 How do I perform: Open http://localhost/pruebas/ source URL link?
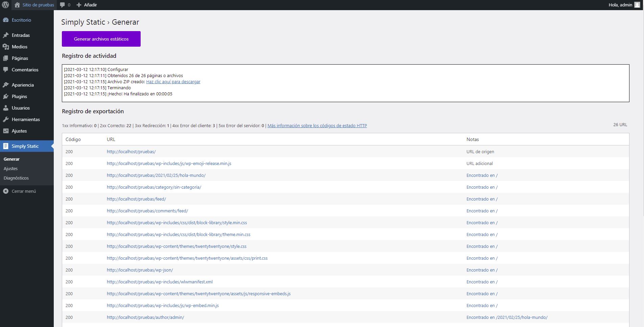click(x=131, y=151)
